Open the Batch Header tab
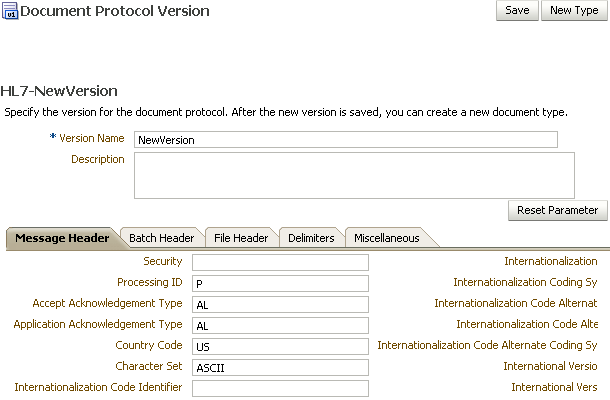Viewport: 610px width, 400px height. tap(161, 238)
